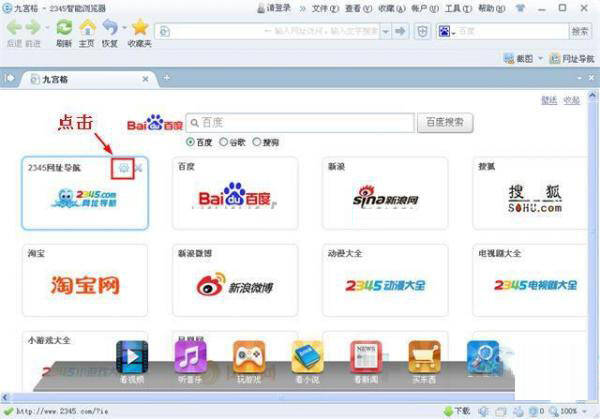This screenshot has height=419, width=600.
Task: Open dropdown arrow next to Restore button
Action: click(x=124, y=28)
